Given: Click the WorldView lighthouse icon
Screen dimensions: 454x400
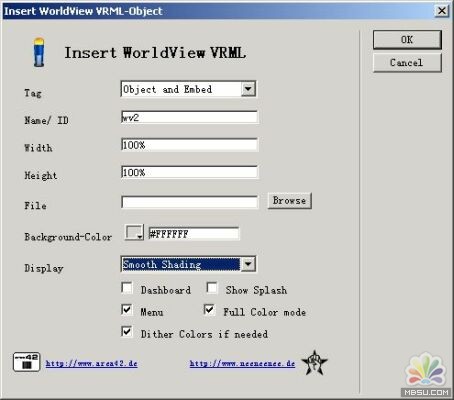Looking at the screenshot, I should [39, 52].
